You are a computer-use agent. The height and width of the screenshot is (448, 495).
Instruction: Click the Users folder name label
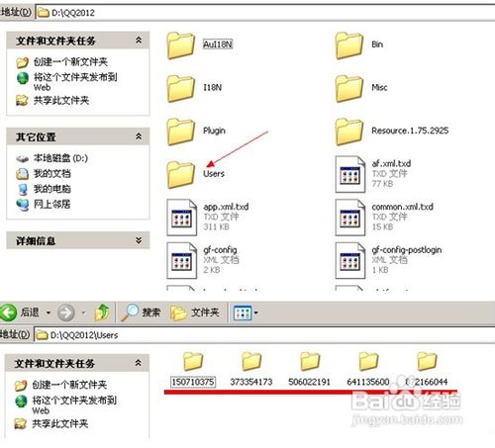(214, 174)
